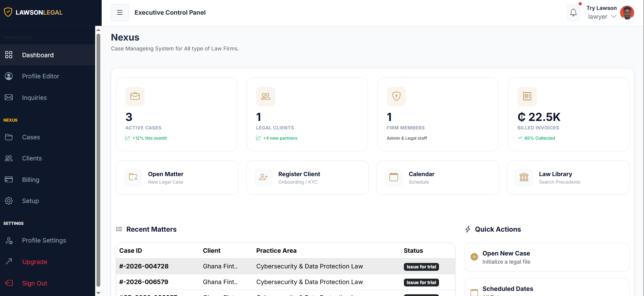
Task: Click the Active Cases briefcase icon
Action: [135, 96]
